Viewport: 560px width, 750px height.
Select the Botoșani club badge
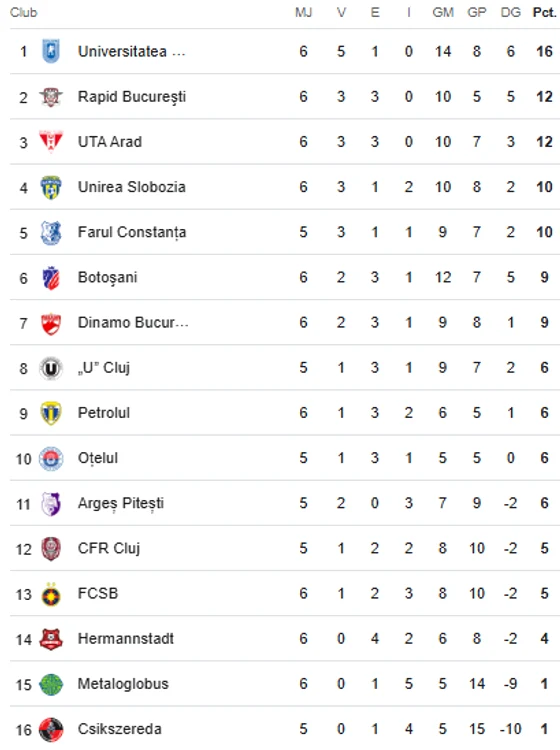(51, 277)
